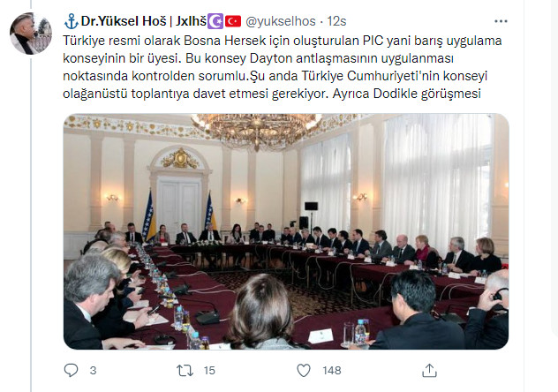The width and height of the screenshot is (558, 392).
Task: Click the chandelier area of the photo
Action: (x=256, y=130)
